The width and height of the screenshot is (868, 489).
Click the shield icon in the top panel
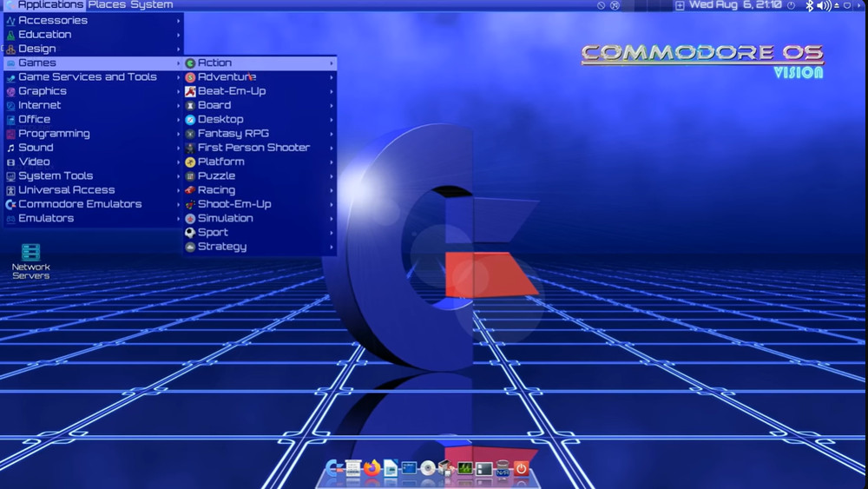847,5
